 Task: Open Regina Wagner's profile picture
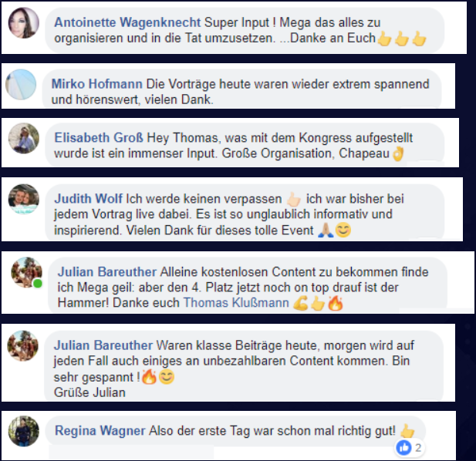tap(24, 431)
